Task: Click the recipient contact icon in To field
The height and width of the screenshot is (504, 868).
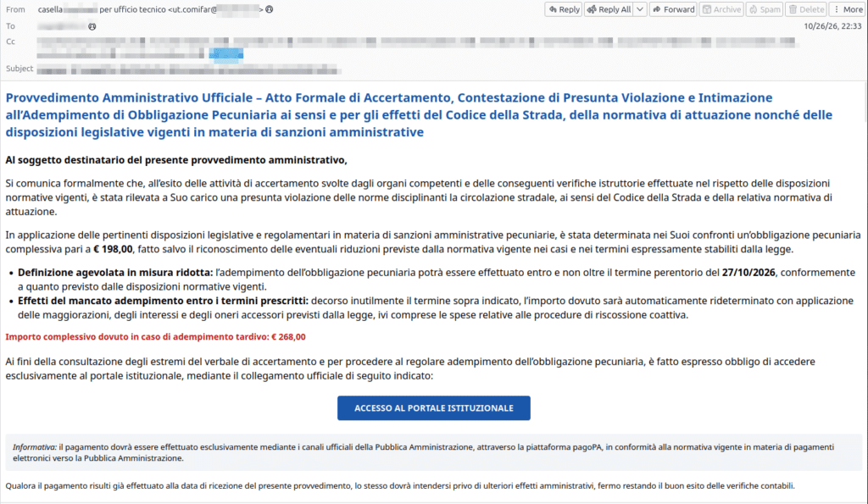Action: pos(92,26)
